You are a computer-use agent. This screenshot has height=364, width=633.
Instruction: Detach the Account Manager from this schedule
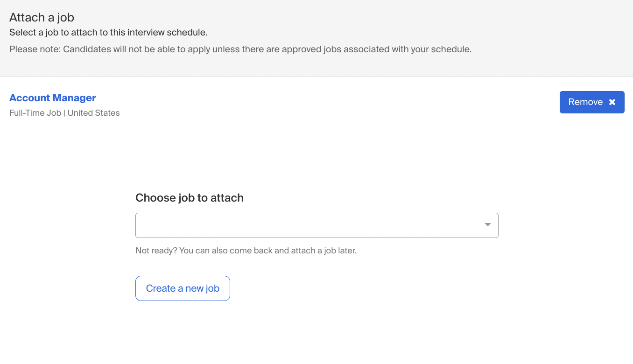(x=592, y=102)
